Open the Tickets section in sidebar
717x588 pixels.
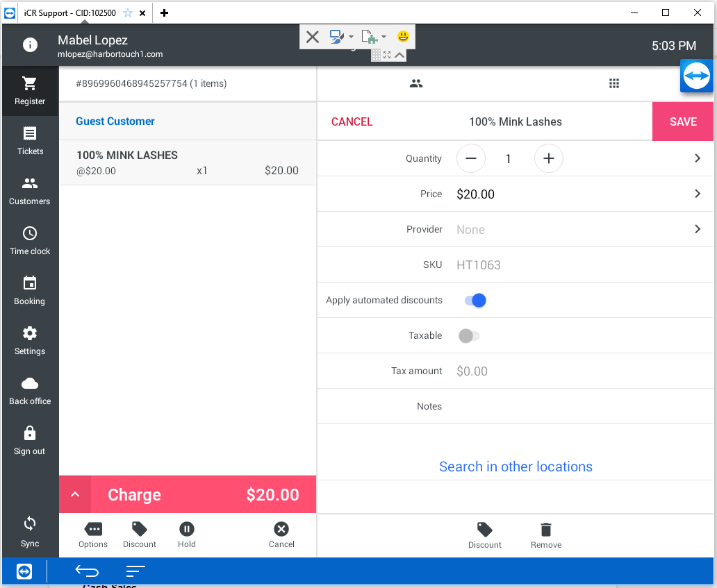(30, 140)
